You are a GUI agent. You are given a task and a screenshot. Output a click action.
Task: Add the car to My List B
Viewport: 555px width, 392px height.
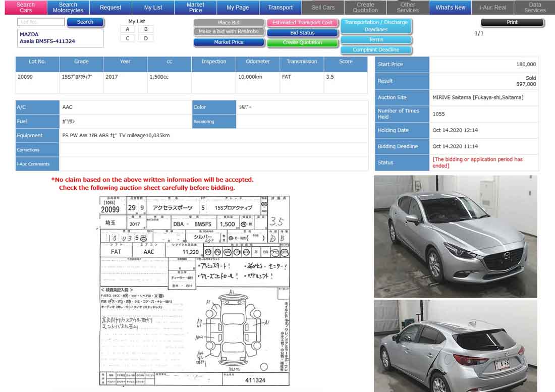pyautogui.click(x=146, y=29)
